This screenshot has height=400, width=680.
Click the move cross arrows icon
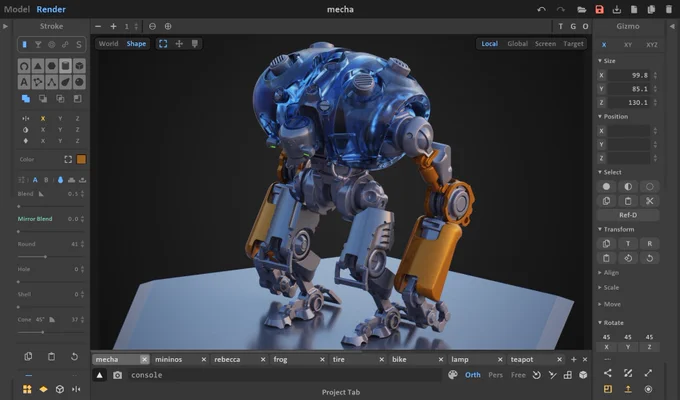pos(179,44)
